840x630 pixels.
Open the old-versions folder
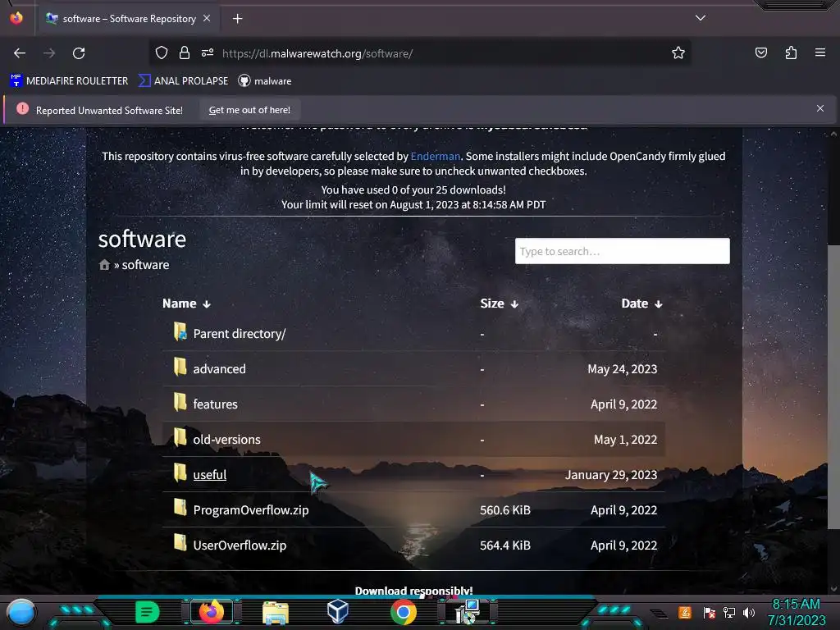(x=226, y=440)
